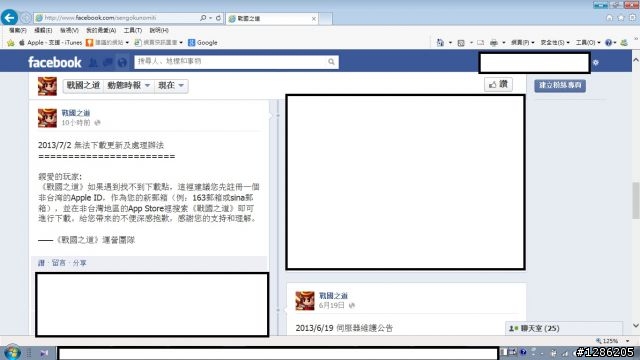640x360 pixels.
Task: Click the browser Back arrow button
Action: (9, 18)
